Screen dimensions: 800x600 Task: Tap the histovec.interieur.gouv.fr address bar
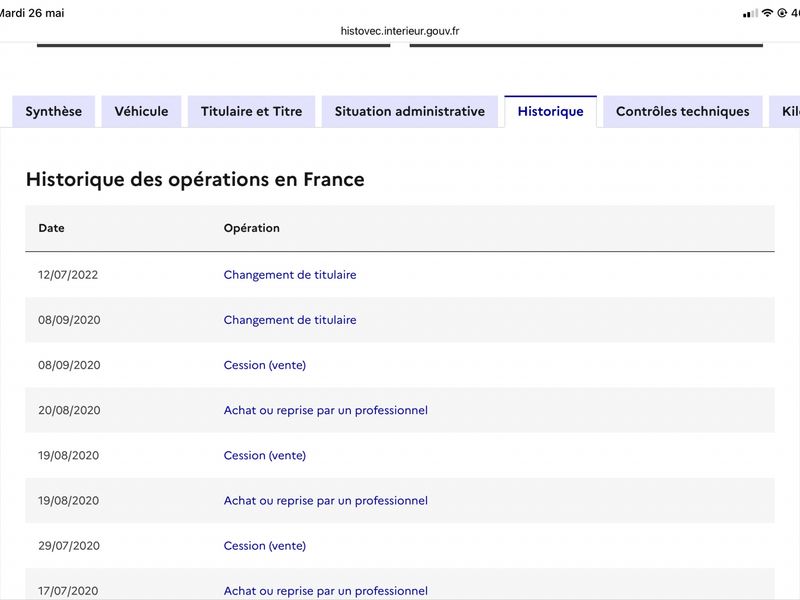[x=400, y=31]
